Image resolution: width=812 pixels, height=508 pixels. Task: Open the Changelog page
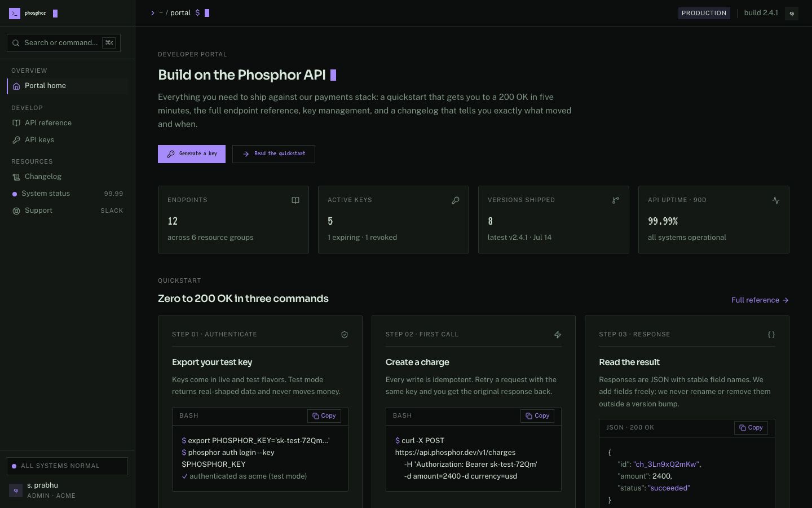click(67, 177)
